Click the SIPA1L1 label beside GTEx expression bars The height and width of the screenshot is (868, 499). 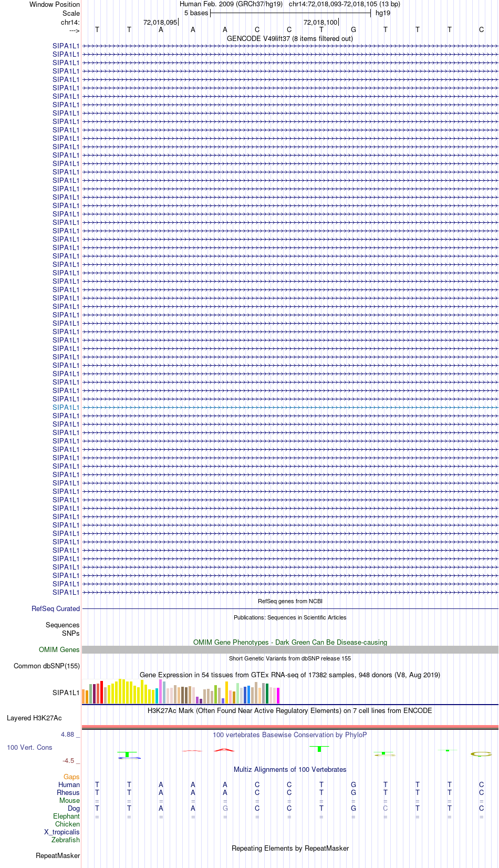click(66, 693)
